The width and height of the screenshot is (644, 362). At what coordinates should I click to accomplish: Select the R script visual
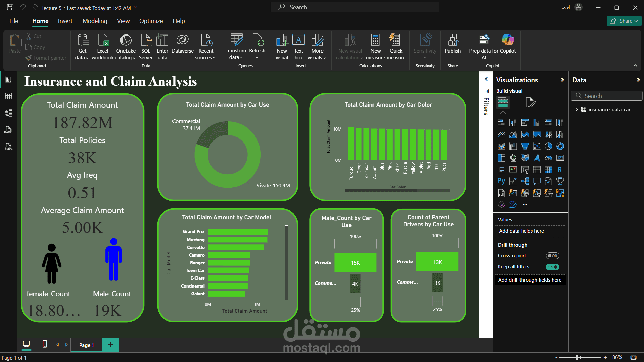(560, 170)
